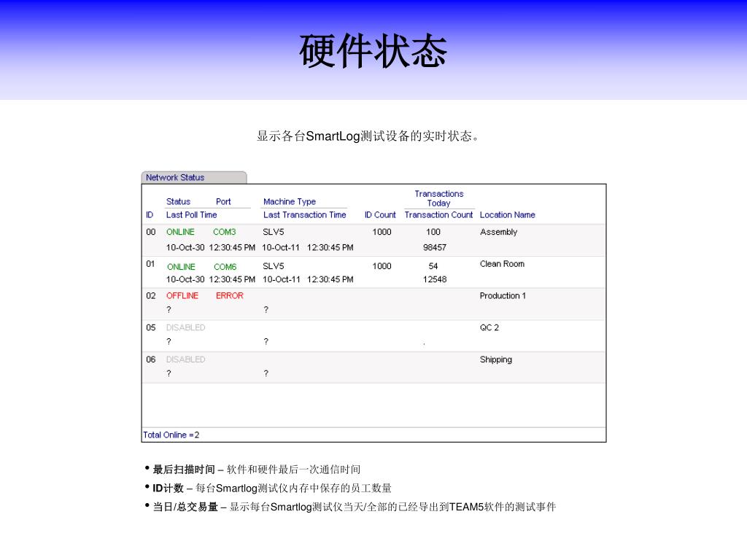Click the Location Name column header
The height and width of the screenshot is (560, 747).
[508, 215]
